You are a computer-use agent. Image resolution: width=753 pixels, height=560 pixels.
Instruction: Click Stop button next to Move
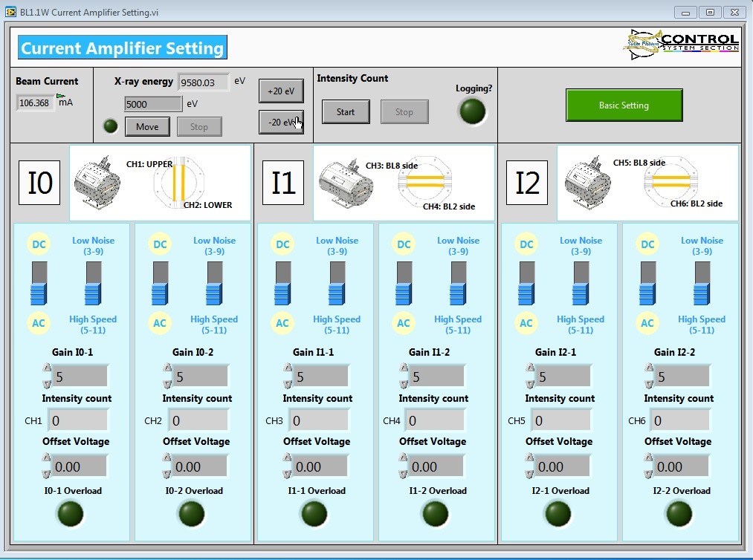tap(198, 127)
